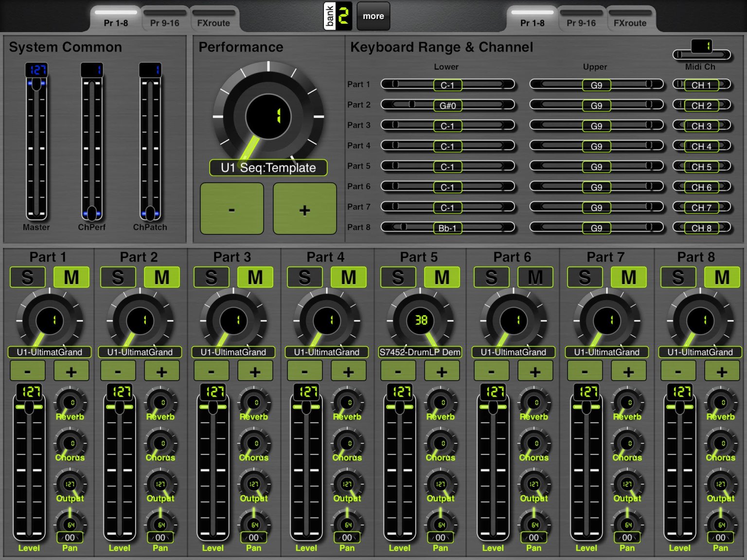Open the U1 Seq:Template performance name field
747x560 pixels.
tap(268, 168)
